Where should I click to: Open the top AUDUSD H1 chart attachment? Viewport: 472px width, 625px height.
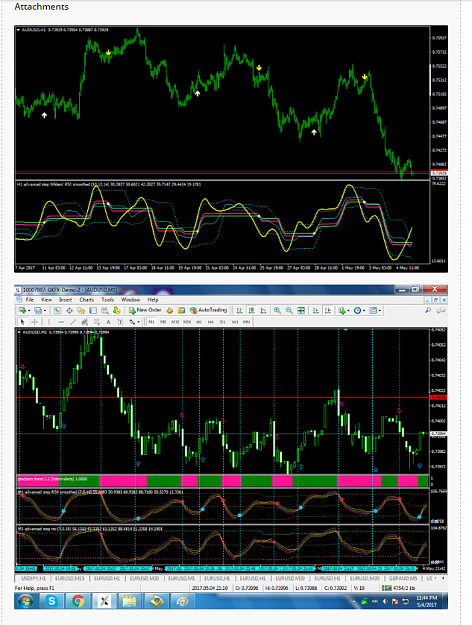click(x=231, y=149)
